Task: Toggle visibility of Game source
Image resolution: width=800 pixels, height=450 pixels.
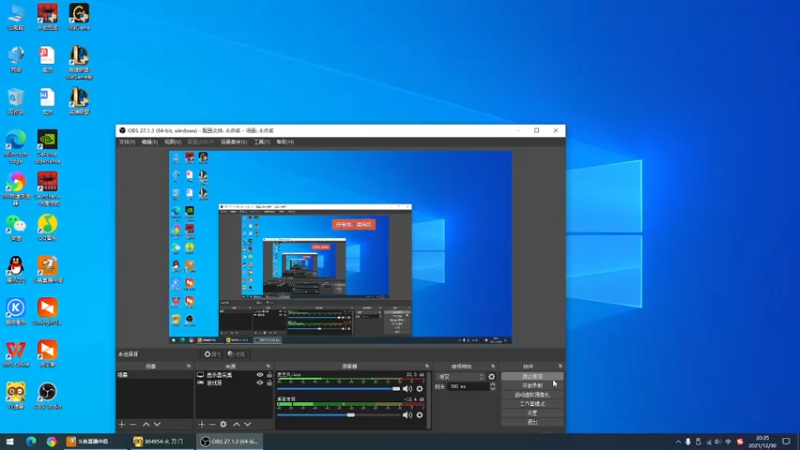Action: pos(260,383)
